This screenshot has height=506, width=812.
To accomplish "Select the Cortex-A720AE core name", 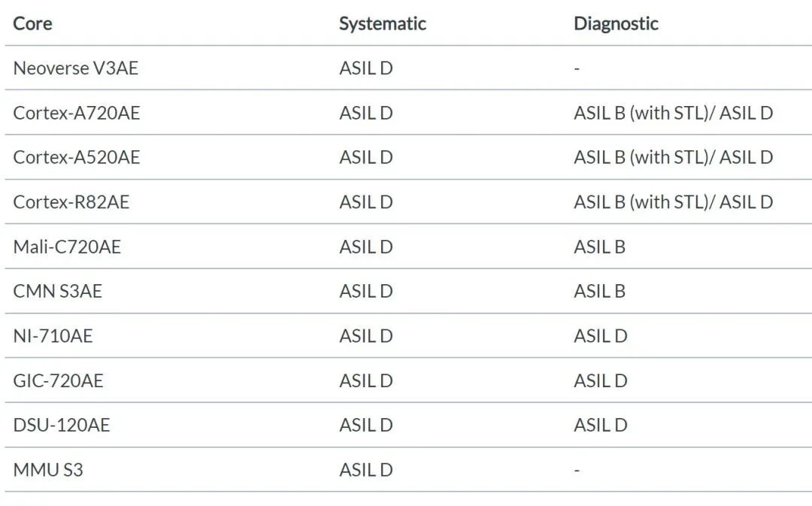I will coord(77,113).
